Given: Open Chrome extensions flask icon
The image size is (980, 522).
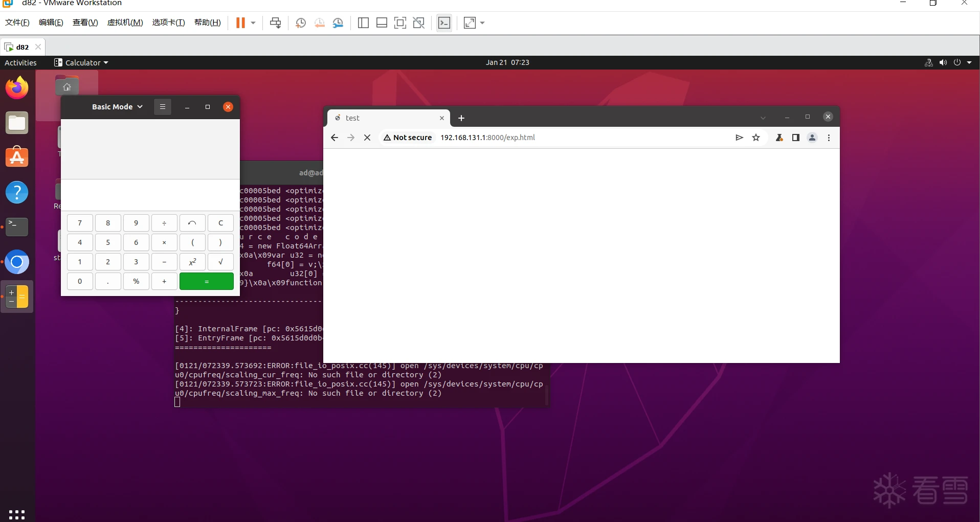Looking at the screenshot, I should click(x=779, y=138).
